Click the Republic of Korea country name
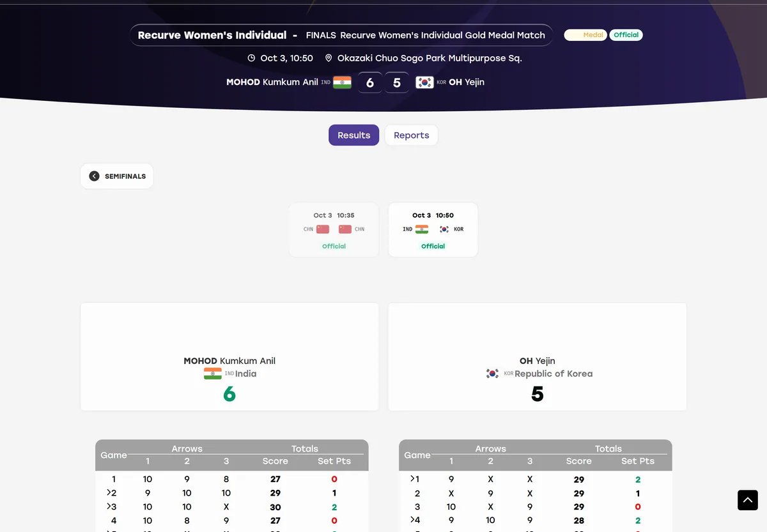Screen dimensions: 767x532 click(554, 374)
